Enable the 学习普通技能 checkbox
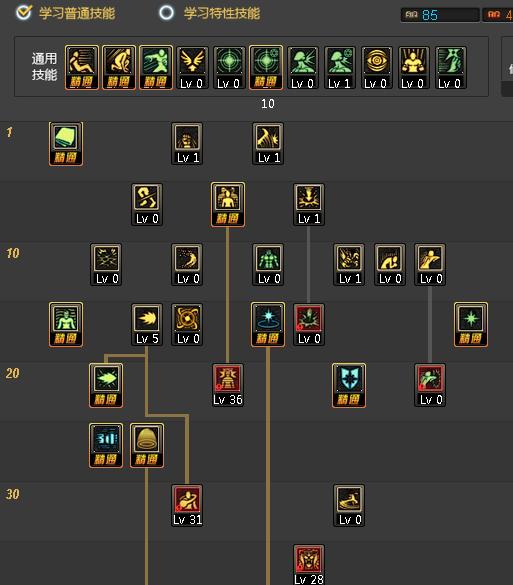The image size is (513, 585). tap(24, 12)
